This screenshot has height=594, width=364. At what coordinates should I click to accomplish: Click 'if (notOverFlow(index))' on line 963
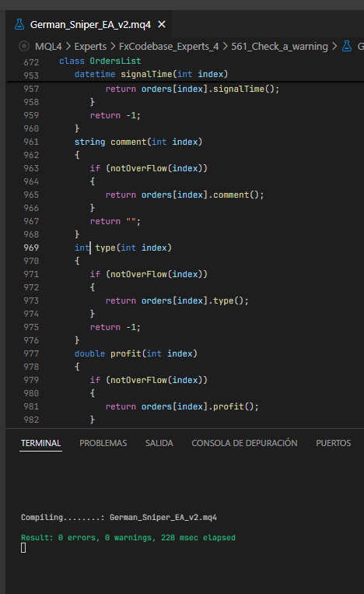[149, 169]
